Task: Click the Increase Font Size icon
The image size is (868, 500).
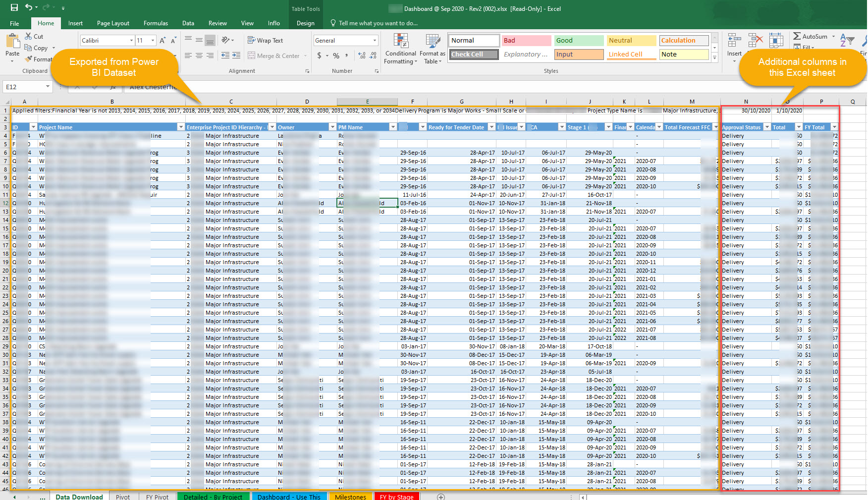Action: point(163,41)
